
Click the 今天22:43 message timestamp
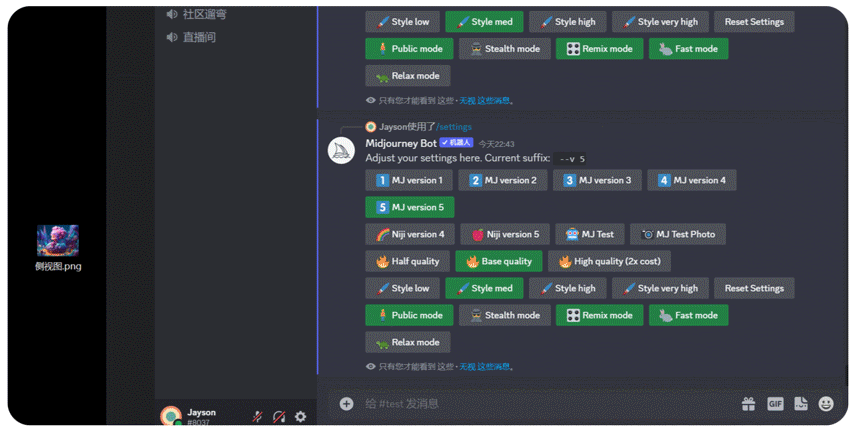[496, 144]
